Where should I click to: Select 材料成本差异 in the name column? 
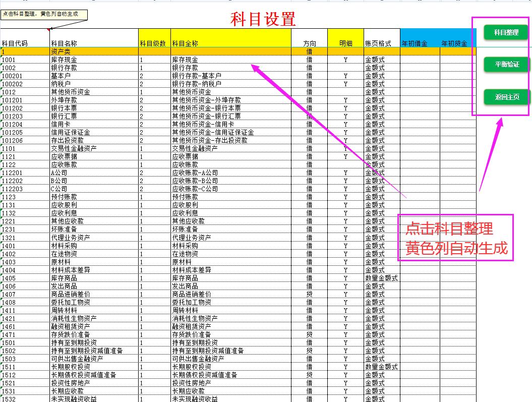click(94, 270)
